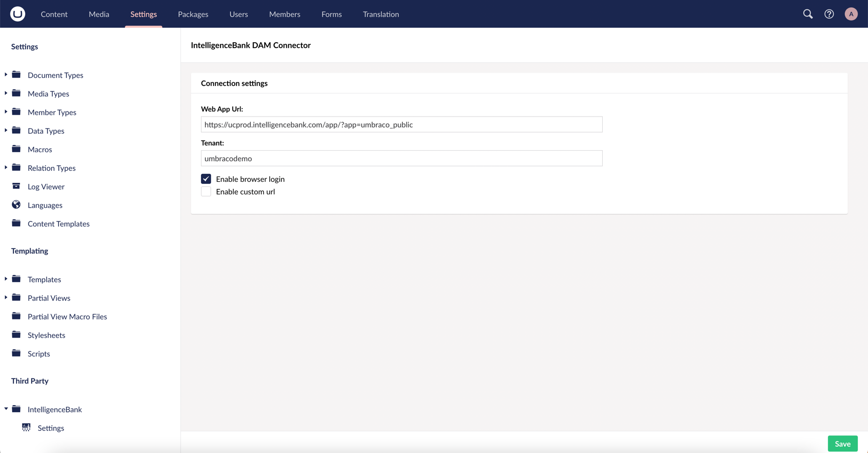868x453 pixels.
Task: Save the connection settings
Action: (842, 443)
